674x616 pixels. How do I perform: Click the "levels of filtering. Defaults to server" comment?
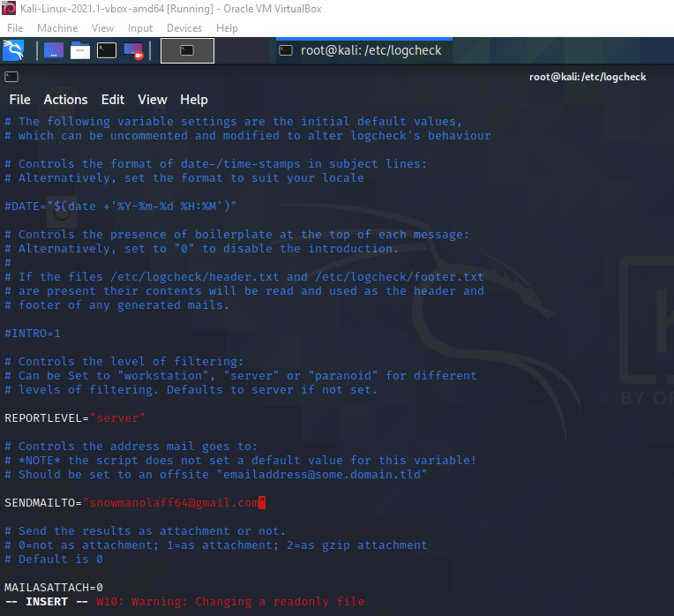[191, 389]
